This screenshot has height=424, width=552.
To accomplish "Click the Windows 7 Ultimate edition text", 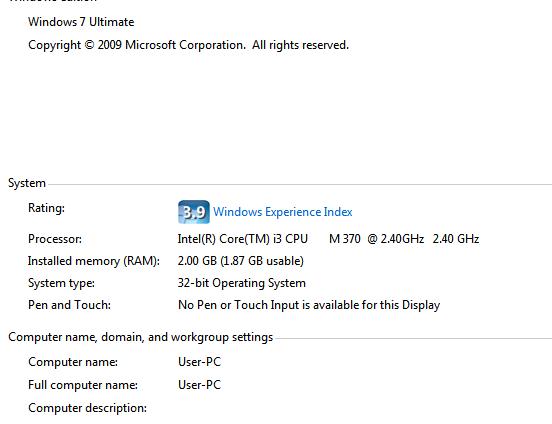I will click(81, 22).
